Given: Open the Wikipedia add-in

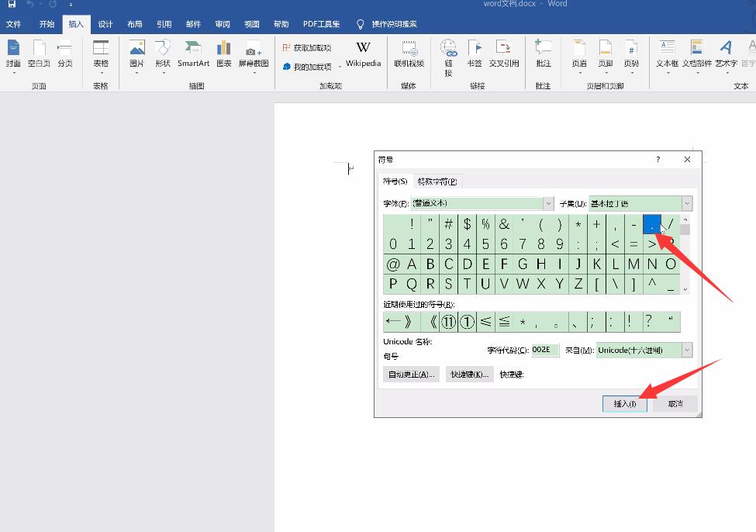Looking at the screenshot, I should [x=363, y=54].
